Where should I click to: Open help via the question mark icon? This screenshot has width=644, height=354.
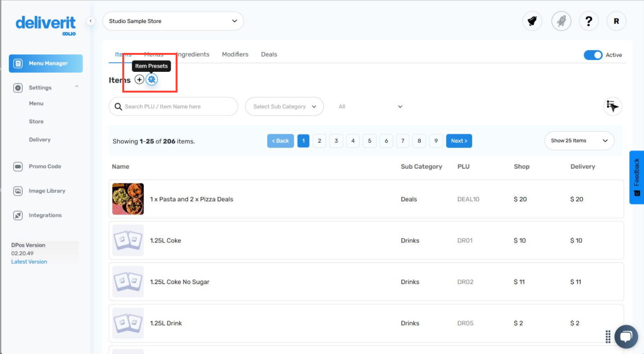point(588,21)
